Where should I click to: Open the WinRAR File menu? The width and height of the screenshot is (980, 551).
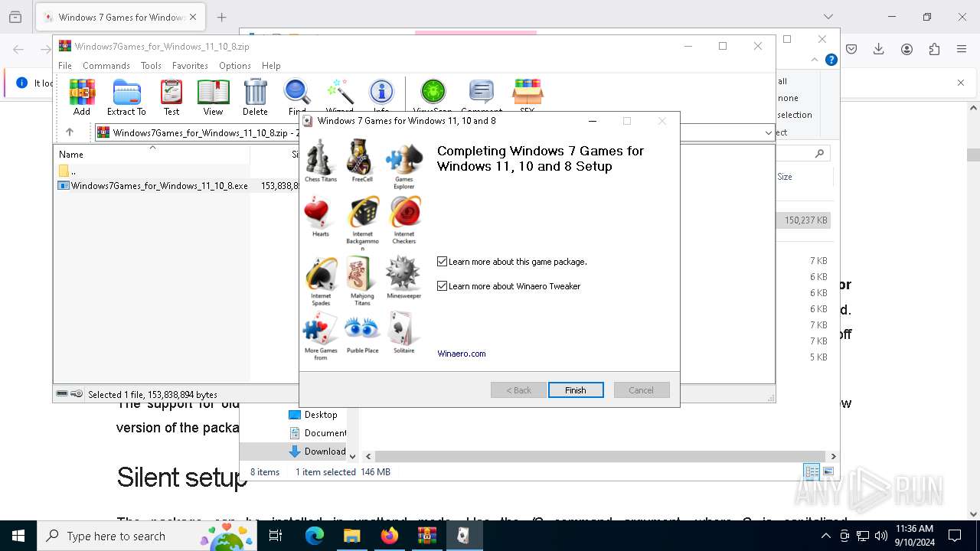click(65, 66)
